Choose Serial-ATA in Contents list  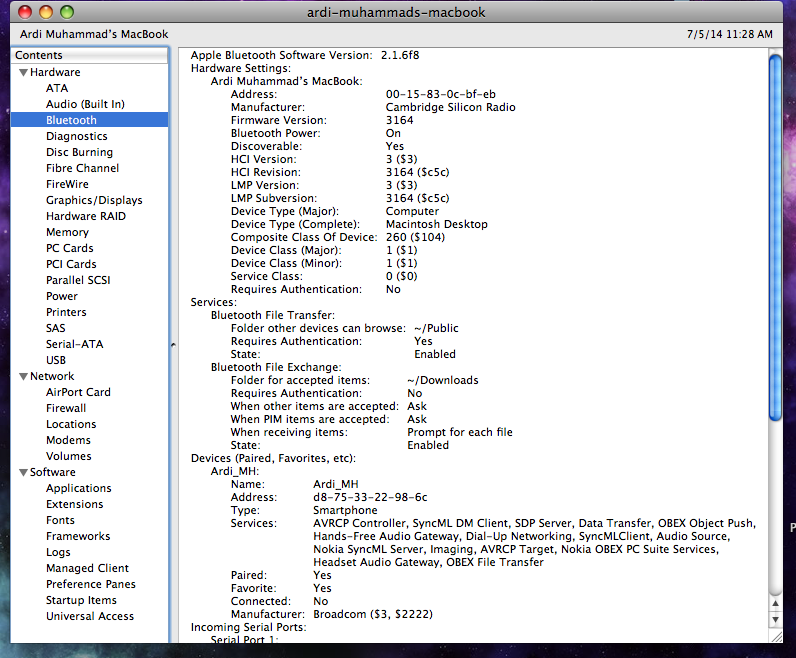pyautogui.click(x=74, y=344)
